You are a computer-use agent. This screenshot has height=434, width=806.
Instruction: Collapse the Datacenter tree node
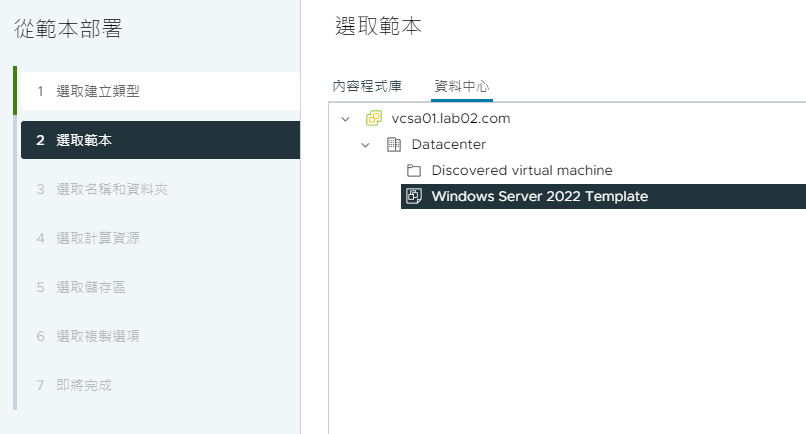click(365, 145)
